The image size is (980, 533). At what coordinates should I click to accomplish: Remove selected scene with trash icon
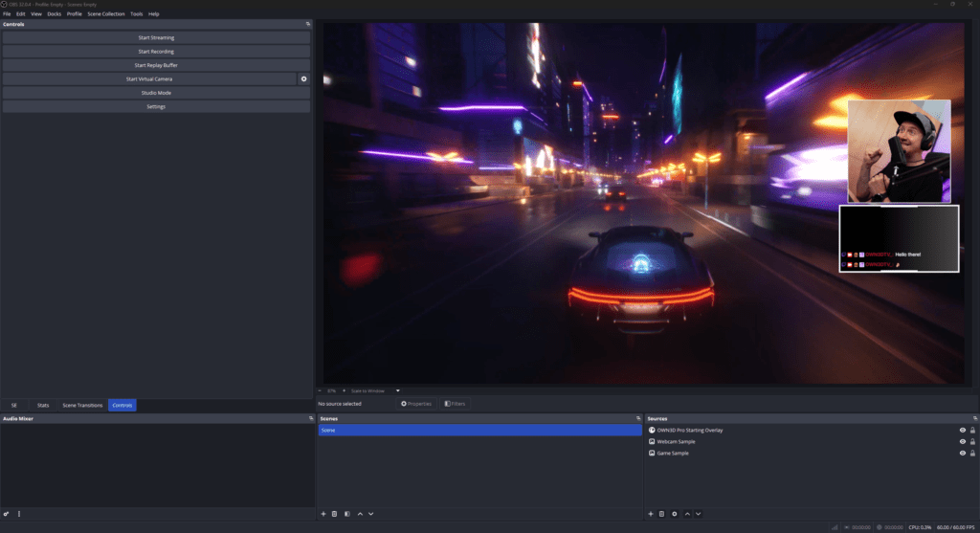coord(334,514)
